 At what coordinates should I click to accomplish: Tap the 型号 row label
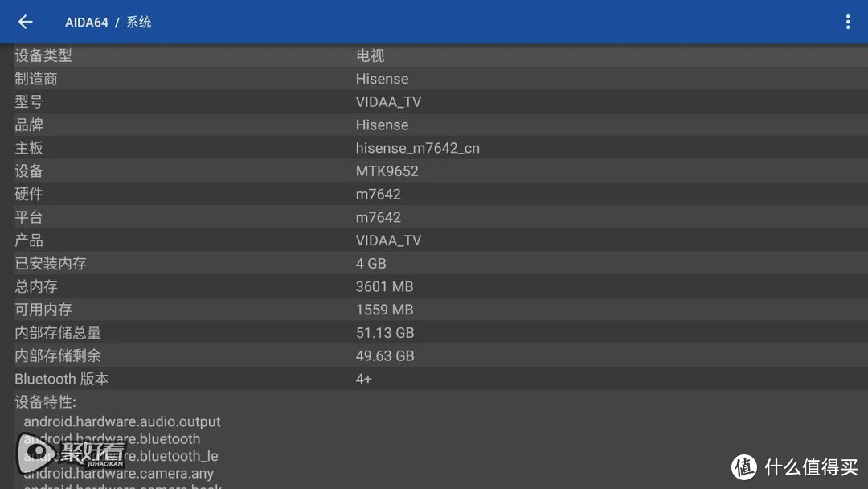coord(29,102)
